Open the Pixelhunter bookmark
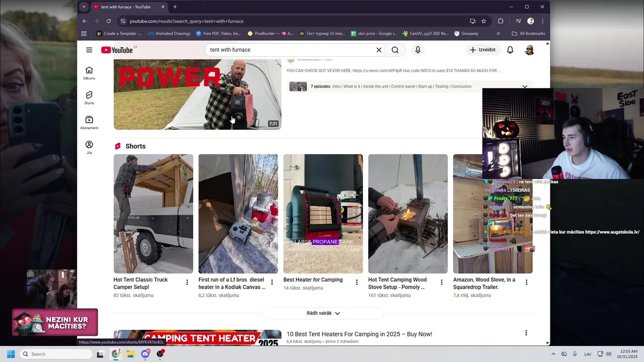This screenshot has height=362, width=644. (x=270, y=34)
